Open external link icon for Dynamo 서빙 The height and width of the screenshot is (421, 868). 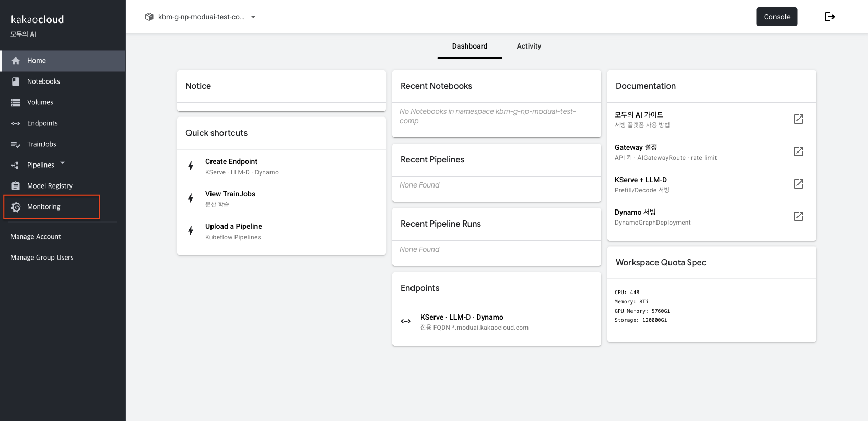pyautogui.click(x=799, y=216)
